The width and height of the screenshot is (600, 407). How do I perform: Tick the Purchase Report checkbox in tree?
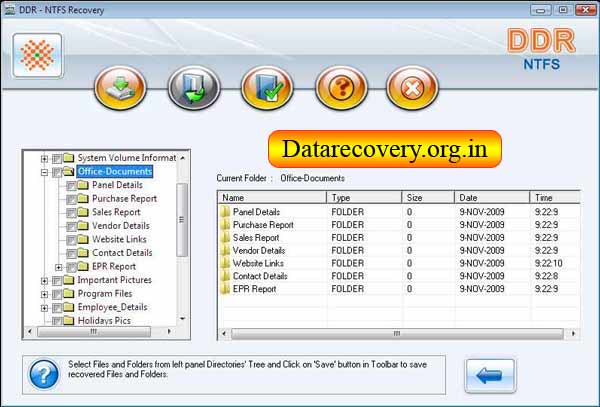71,199
